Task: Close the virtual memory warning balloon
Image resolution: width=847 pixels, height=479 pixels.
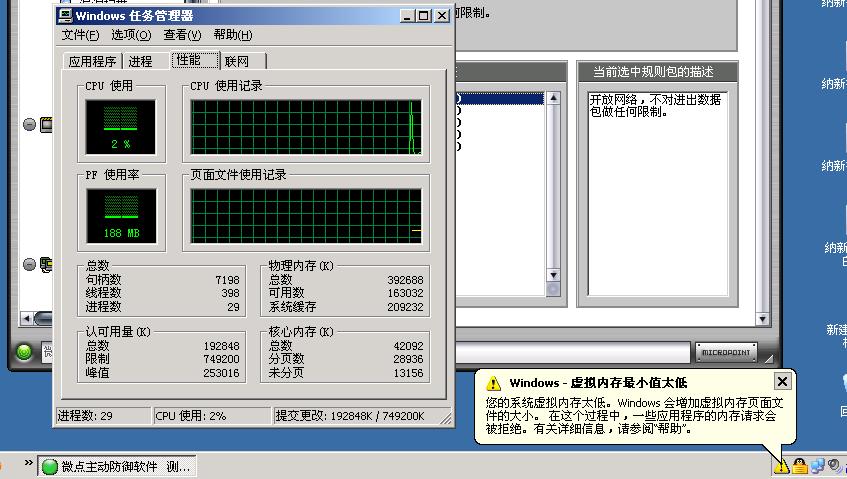Action: point(782,382)
